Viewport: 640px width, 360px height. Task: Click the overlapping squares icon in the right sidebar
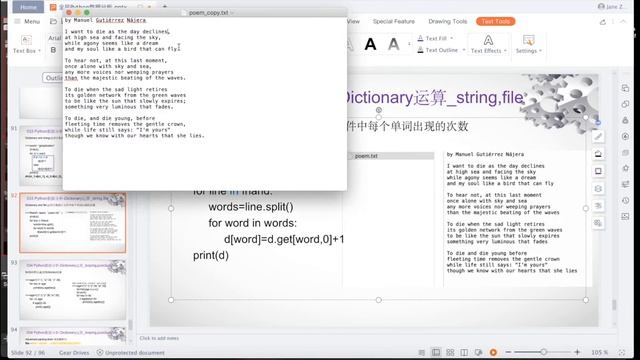625,104
